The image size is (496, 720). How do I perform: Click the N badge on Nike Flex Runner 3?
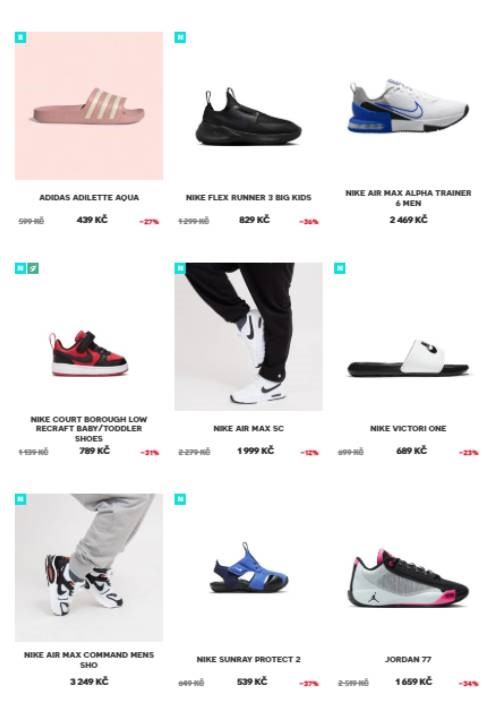pos(180,37)
